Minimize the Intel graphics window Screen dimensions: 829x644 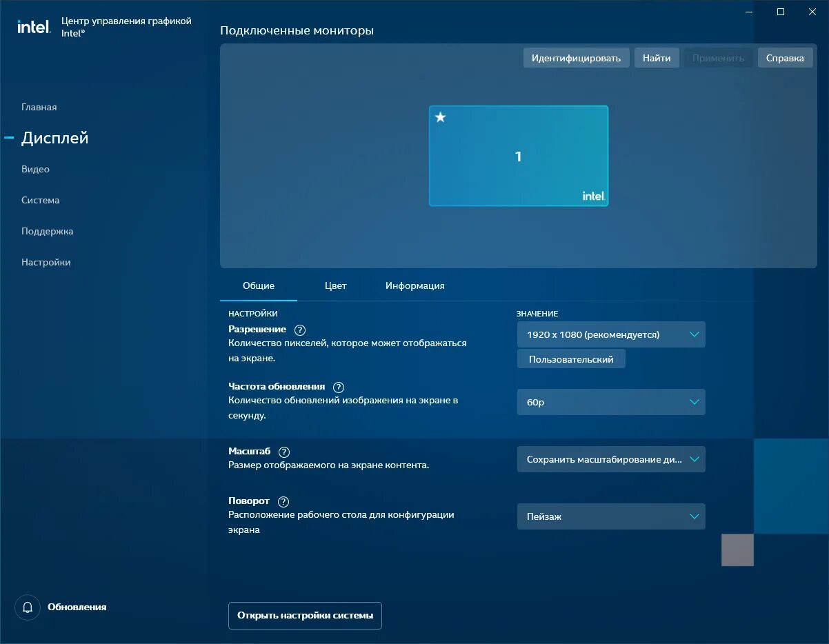point(749,12)
